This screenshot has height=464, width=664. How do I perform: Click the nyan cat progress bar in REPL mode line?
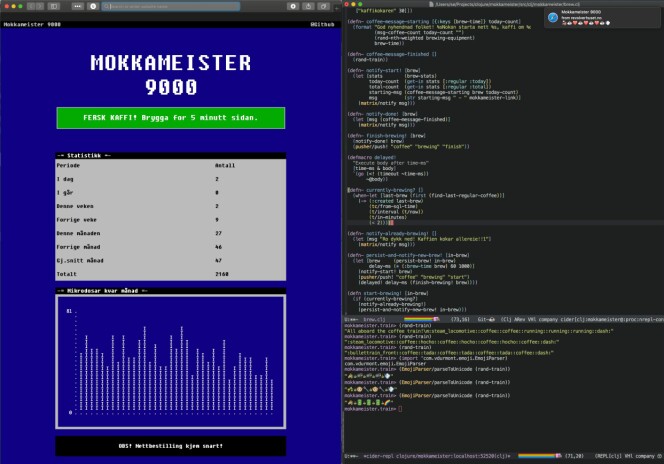point(540,456)
